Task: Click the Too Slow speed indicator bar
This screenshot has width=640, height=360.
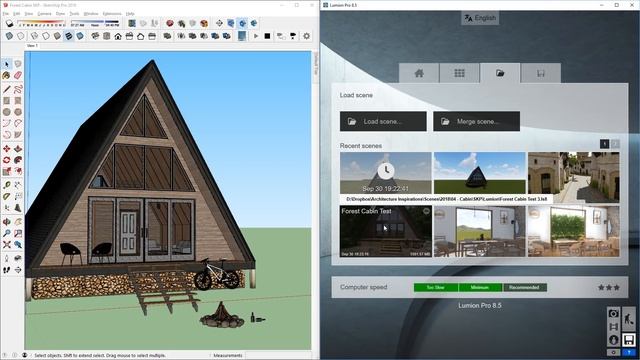Action: [436, 287]
